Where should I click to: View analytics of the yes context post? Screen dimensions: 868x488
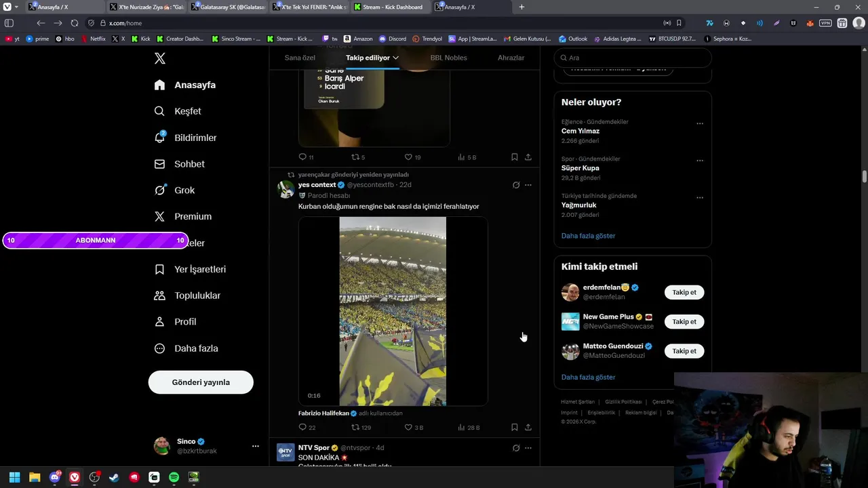pyautogui.click(x=469, y=428)
